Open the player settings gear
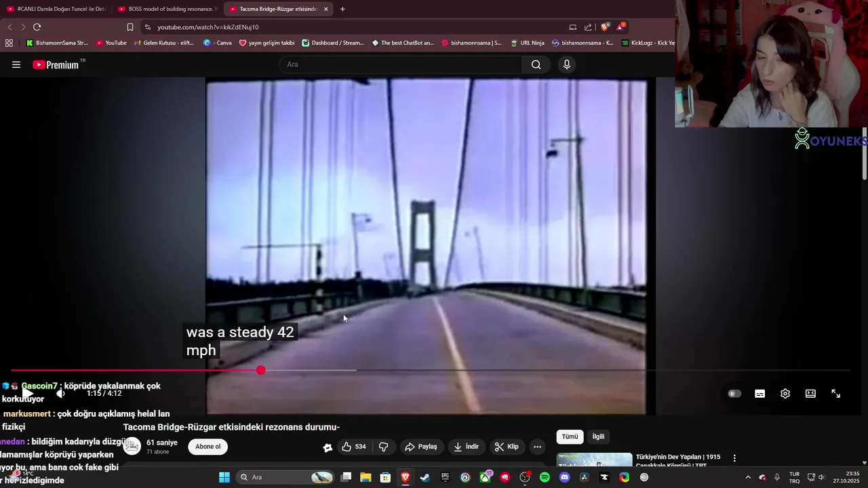The image size is (868, 488). point(785,394)
